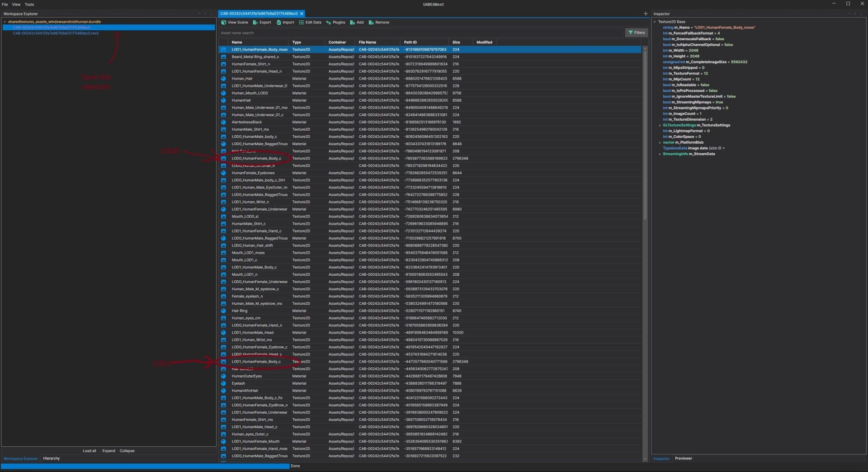Click texture icon of Human_eyes_Outer_c row
This screenshot has height=472, width=868.
coord(223,434)
